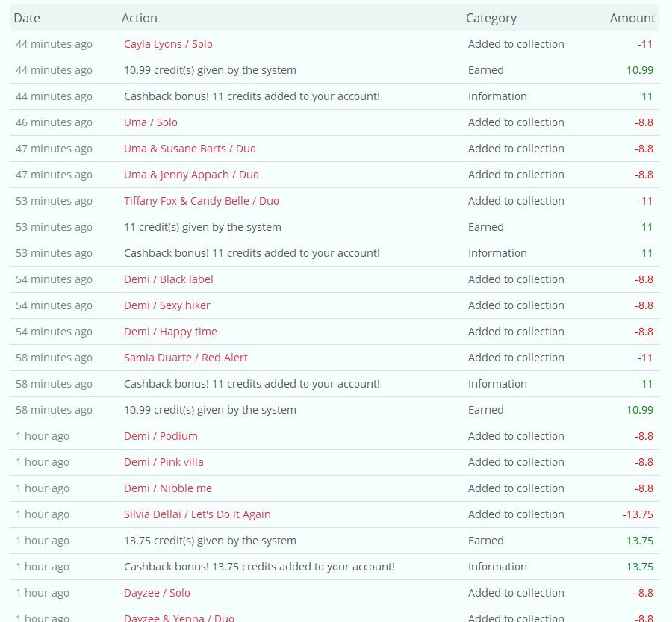The width and height of the screenshot is (672, 622).
Task: Select the 13.75 credit(s) given by system row
Action: coord(335,541)
